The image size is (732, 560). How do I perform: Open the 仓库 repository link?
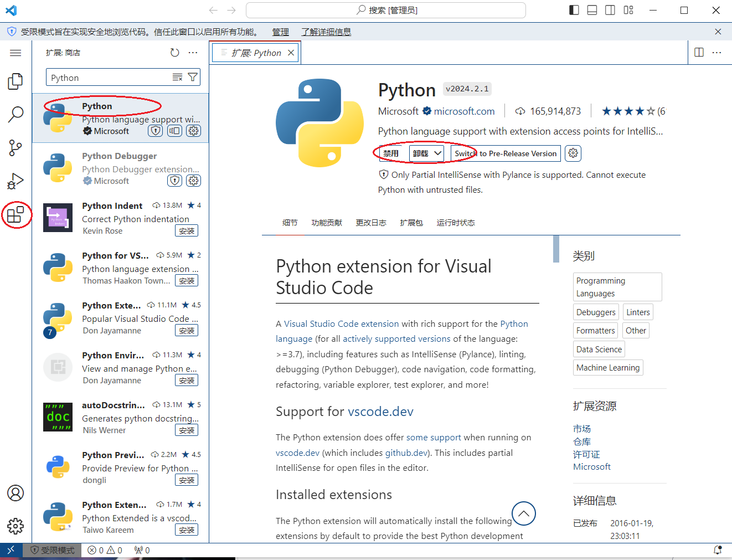pyautogui.click(x=582, y=441)
